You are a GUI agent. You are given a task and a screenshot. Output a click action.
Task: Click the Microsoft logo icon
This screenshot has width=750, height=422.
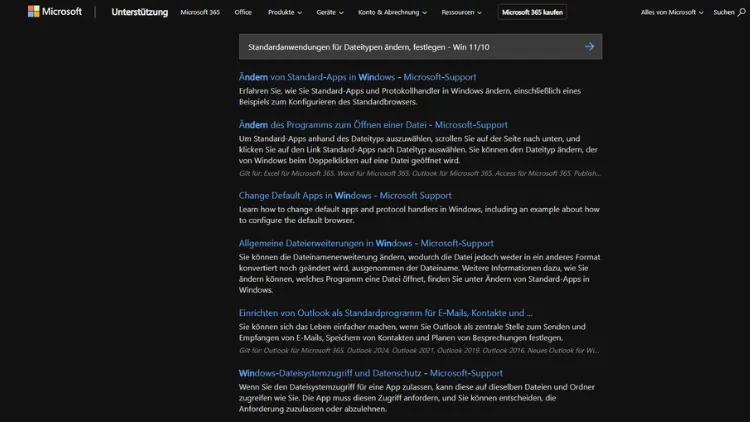point(33,12)
